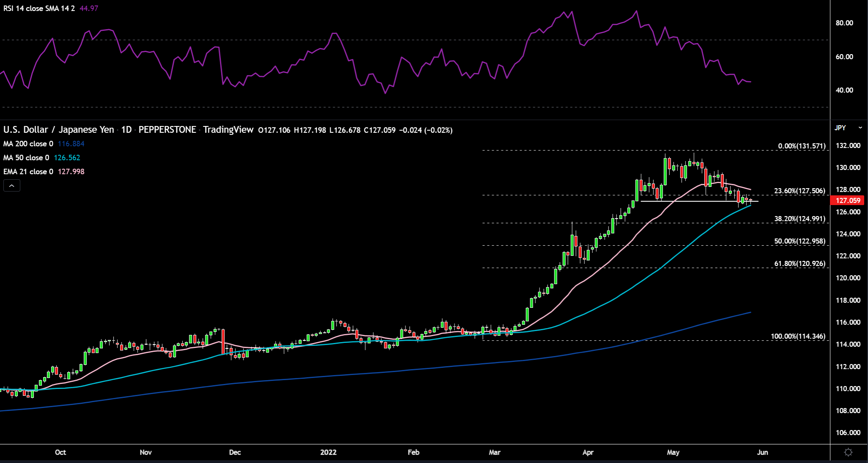This screenshot has width=868, height=463.
Task: Collapse the indicator legend with chevron button
Action: (x=12, y=186)
